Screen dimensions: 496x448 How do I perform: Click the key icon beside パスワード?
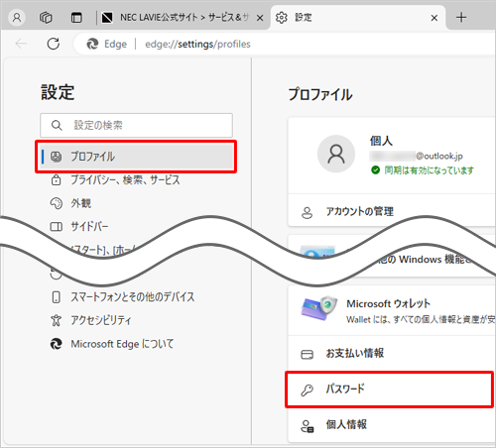pos(307,391)
